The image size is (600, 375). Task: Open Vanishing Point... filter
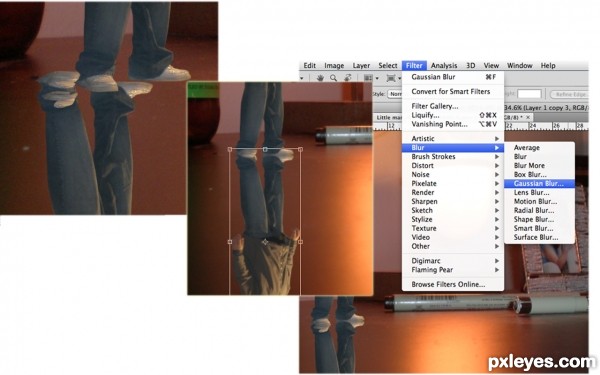[453, 124]
